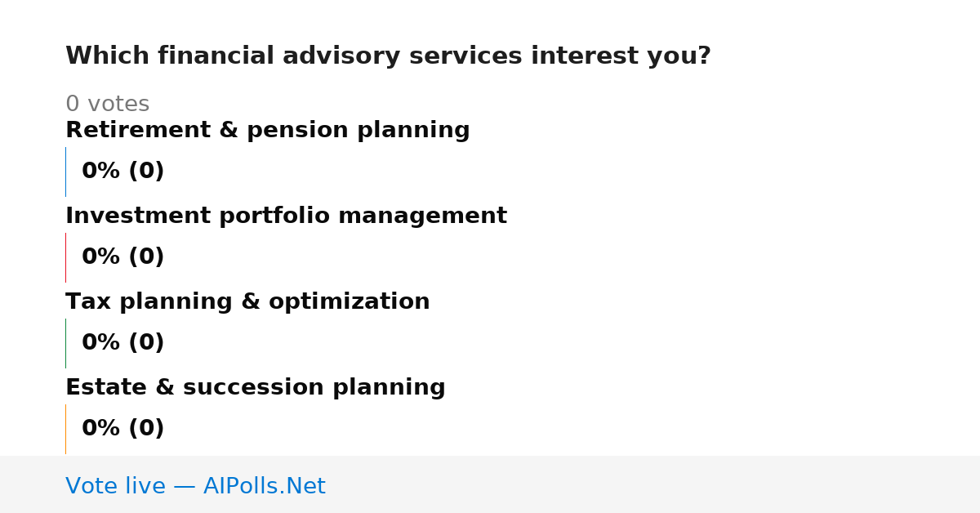The image size is (980, 513).
Task: Select the Retirement & pension planning option
Action: 267,131
